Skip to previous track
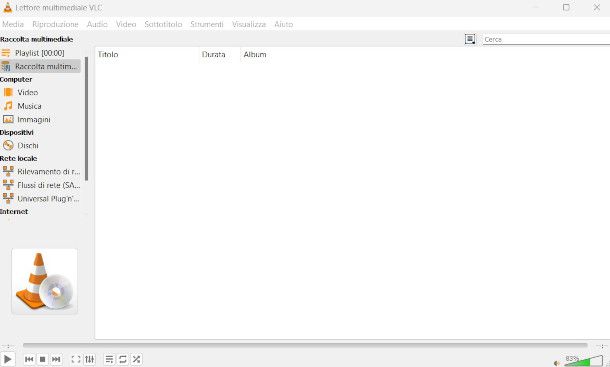The height and width of the screenshot is (367, 610). (x=29, y=359)
